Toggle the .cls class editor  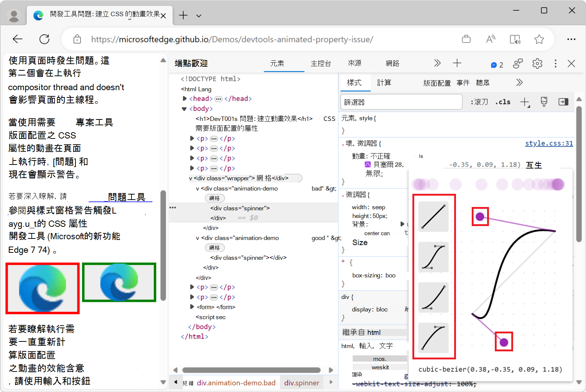(503, 102)
